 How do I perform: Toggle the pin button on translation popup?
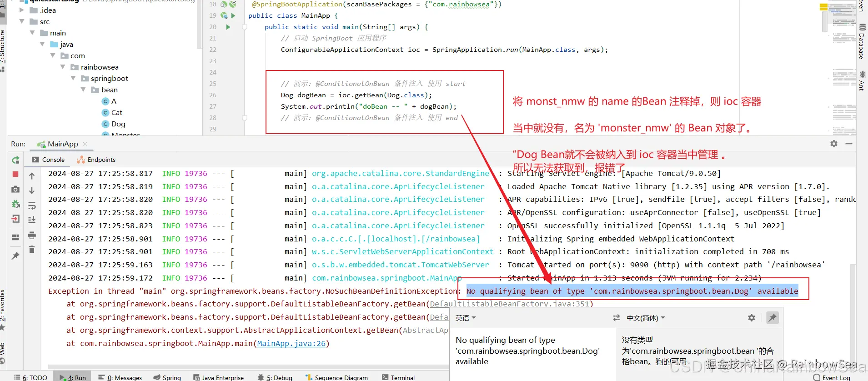coord(772,318)
